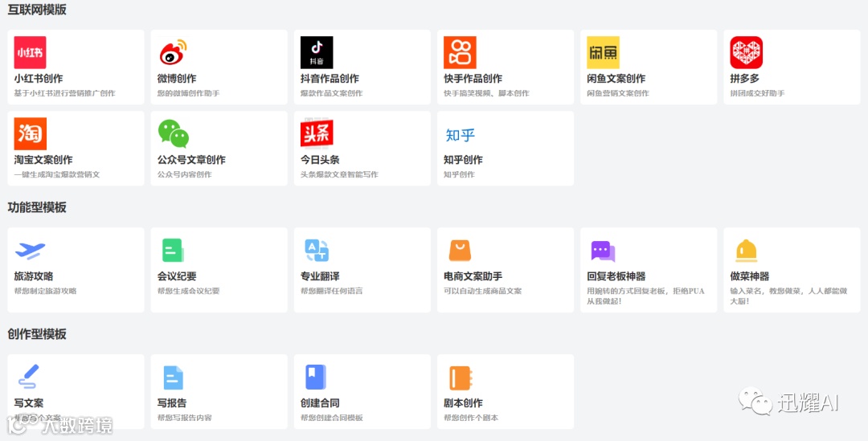Click description 拼团成交好助手

(757, 93)
